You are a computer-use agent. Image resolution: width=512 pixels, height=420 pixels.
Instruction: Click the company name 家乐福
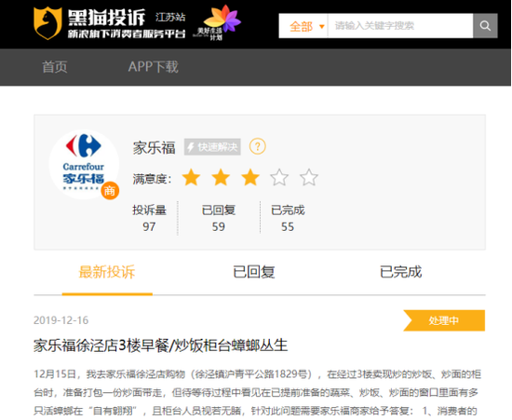[x=155, y=148]
